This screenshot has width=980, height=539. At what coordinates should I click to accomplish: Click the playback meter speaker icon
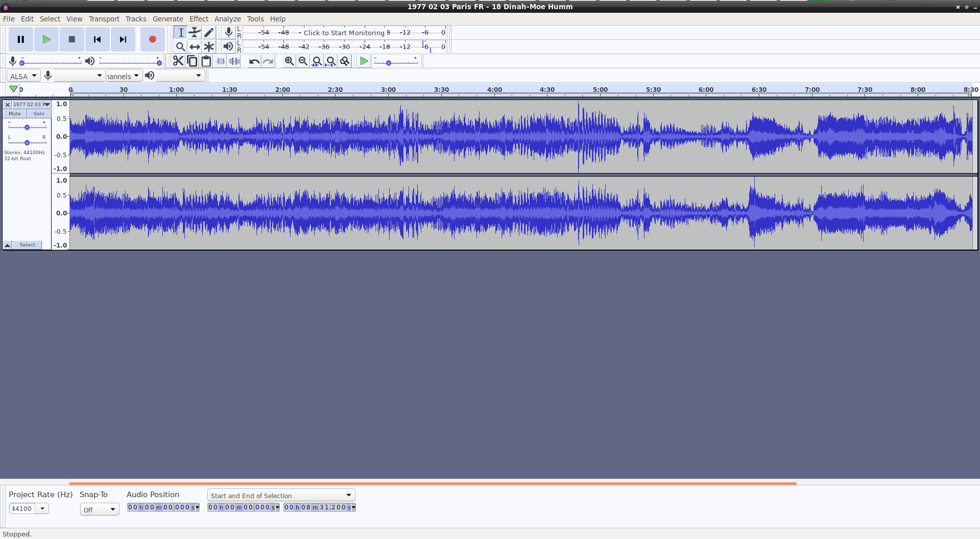point(228,46)
